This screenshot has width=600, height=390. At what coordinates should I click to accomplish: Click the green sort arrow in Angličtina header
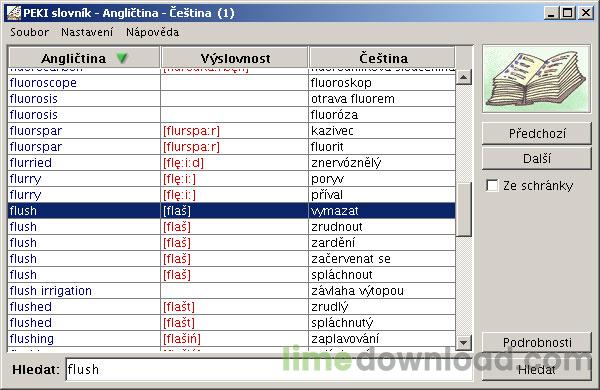click(x=122, y=58)
